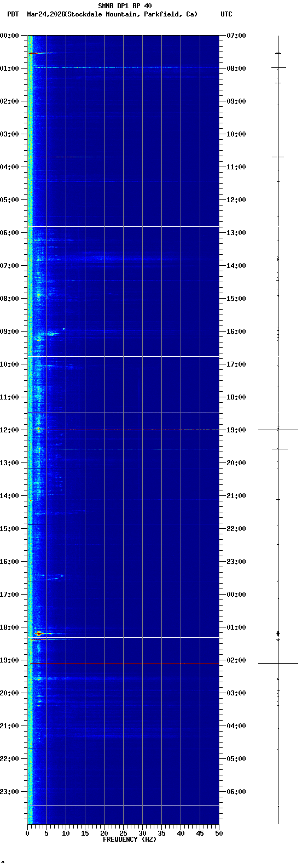Click the seismogram spike near 08:00 UTC
Viewport: 302px width, 868px height.
click(278, 67)
